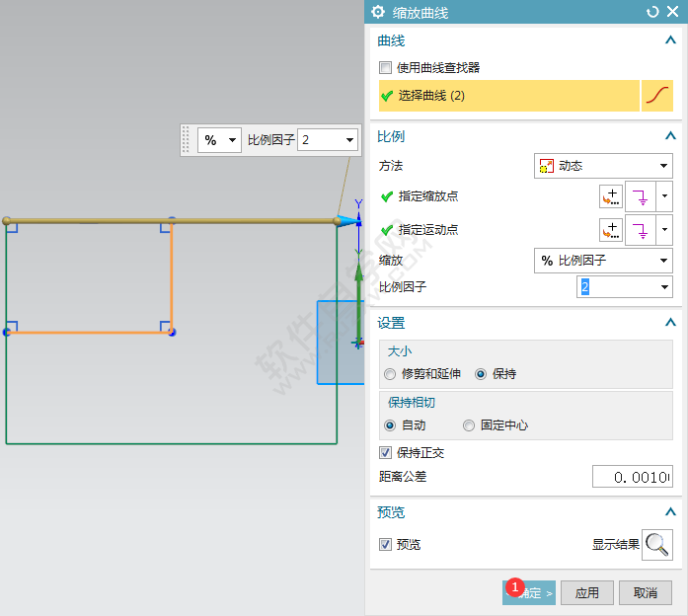Open the 缩放 比例因子 dropdown
688x616 pixels.
(603, 261)
